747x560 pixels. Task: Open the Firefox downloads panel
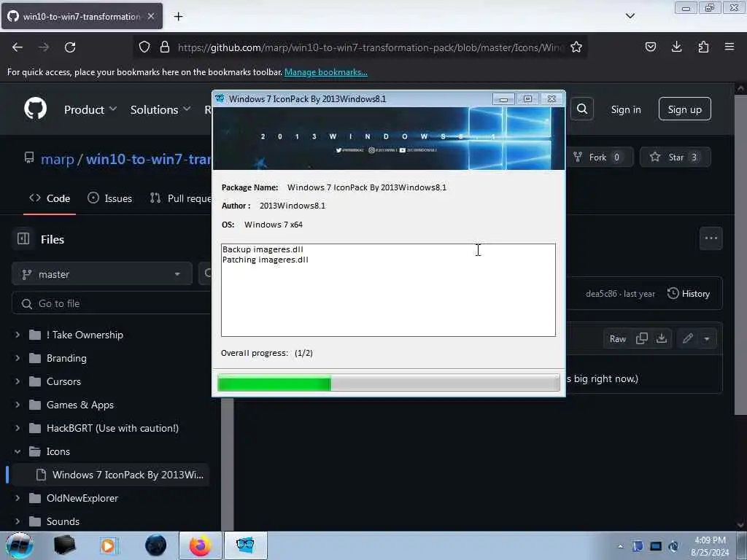point(676,47)
